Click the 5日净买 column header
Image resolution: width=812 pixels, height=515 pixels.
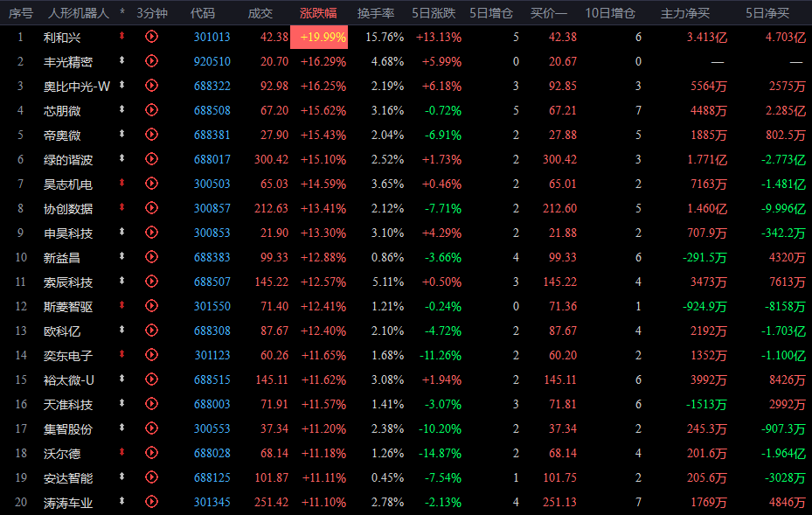(767, 13)
